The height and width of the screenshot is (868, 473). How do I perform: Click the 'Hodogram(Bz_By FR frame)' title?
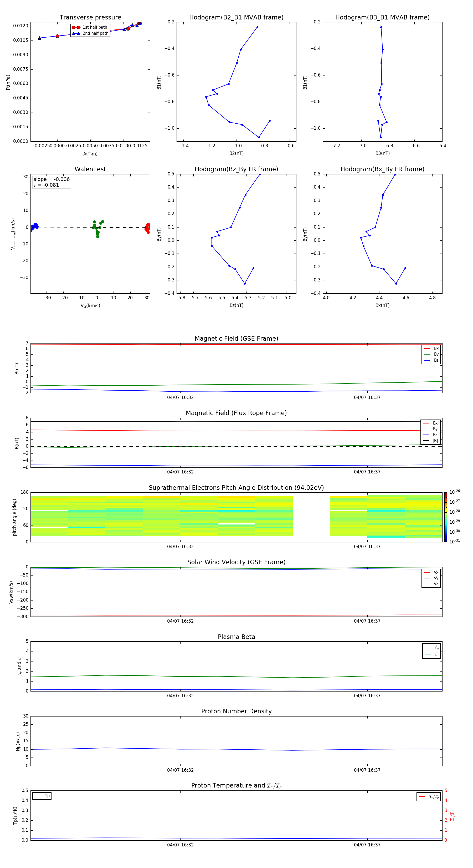click(x=236, y=169)
